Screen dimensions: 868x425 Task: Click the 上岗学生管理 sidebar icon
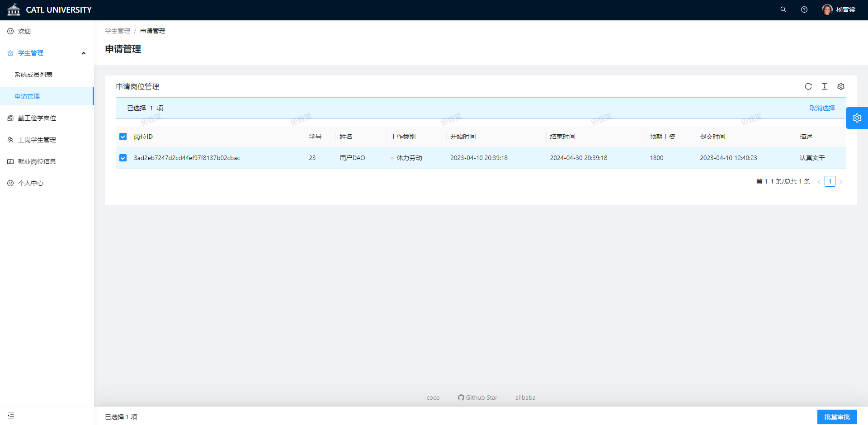(10, 140)
